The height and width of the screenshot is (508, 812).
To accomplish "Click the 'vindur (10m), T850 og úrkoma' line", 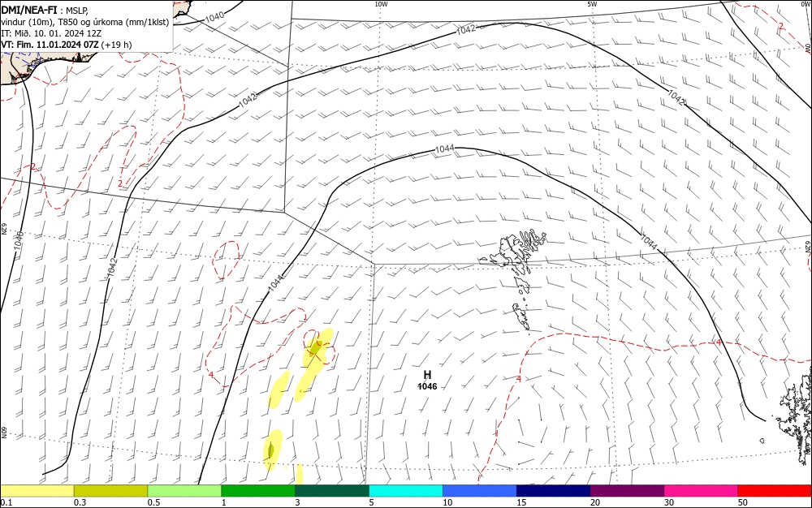I will 85,22.
